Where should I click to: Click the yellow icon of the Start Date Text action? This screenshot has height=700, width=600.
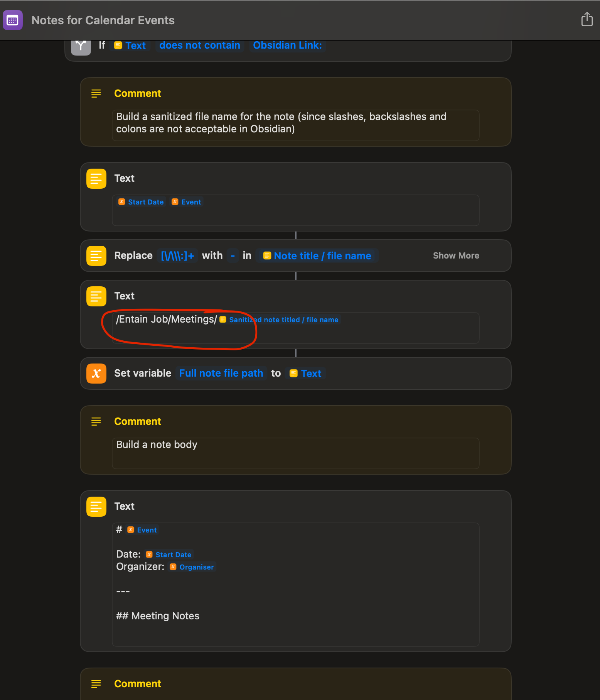[96, 179]
